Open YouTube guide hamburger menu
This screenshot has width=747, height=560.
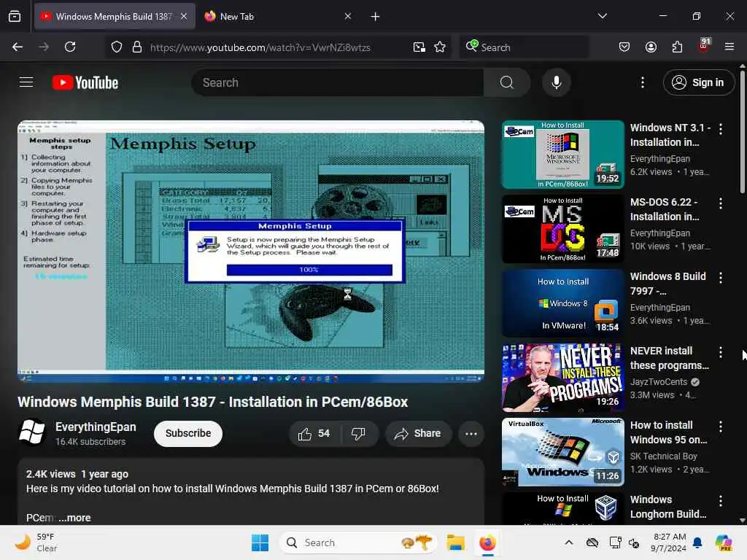pyautogui.click(x=26, y=82)
